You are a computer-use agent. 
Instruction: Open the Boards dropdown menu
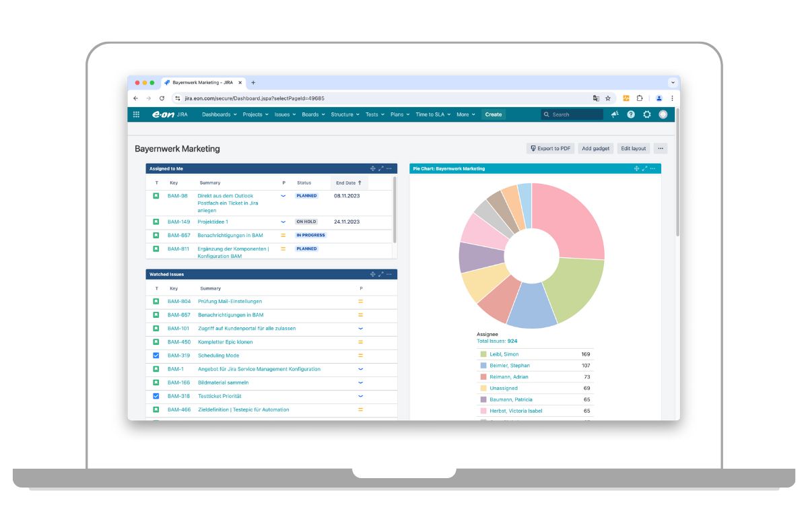[313, 114]
